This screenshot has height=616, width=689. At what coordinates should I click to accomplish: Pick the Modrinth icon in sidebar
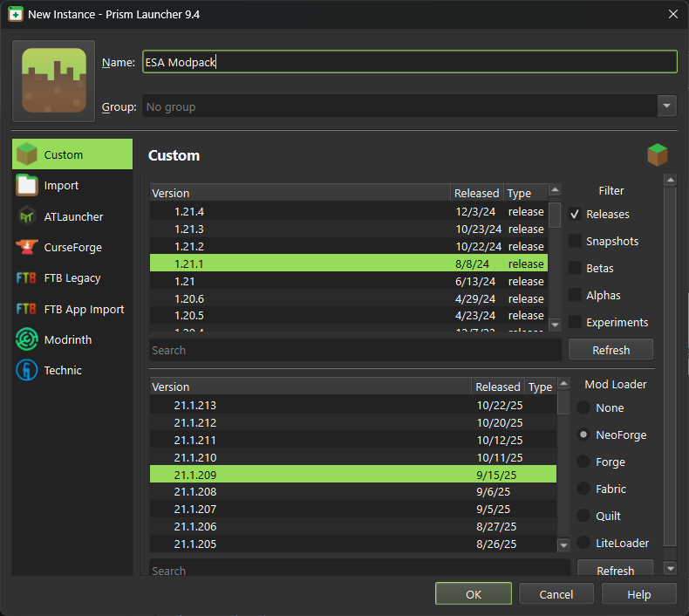point(27,339)
